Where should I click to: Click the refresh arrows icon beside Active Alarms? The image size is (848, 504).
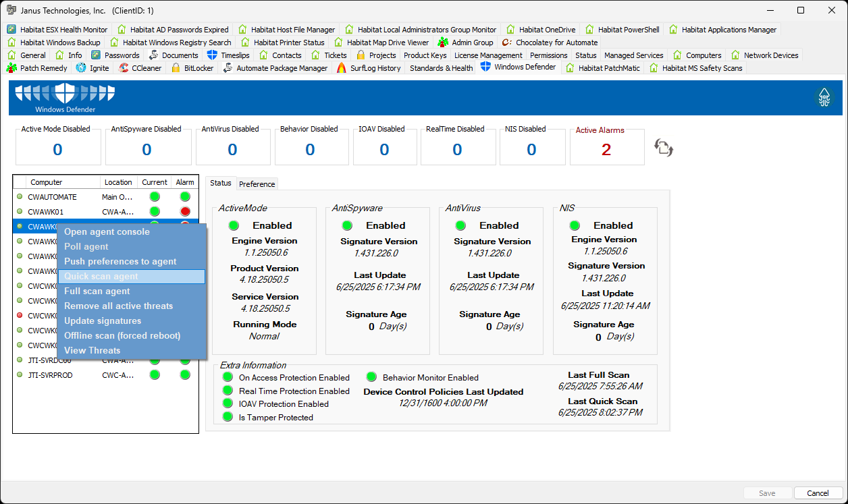coord(663,148)
